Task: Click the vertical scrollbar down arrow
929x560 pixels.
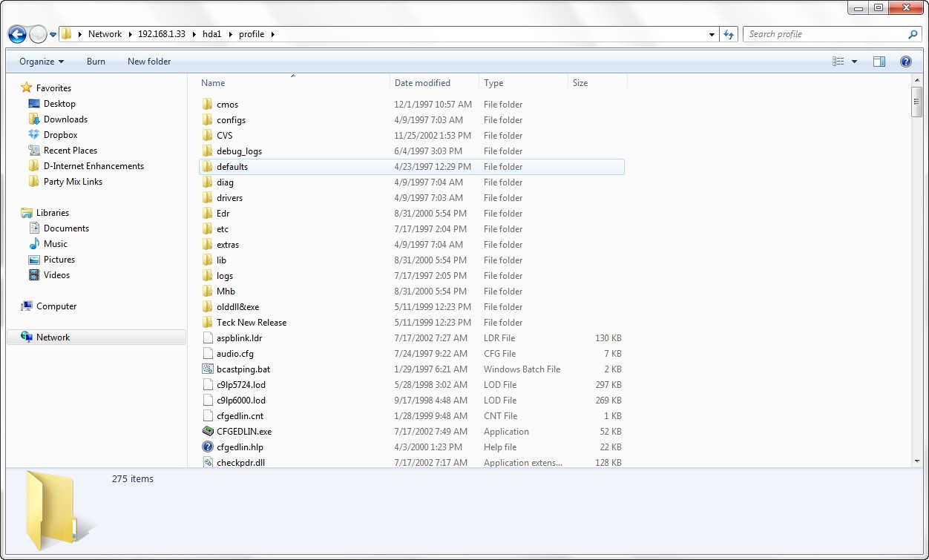Action: click(x=917, y=462)
